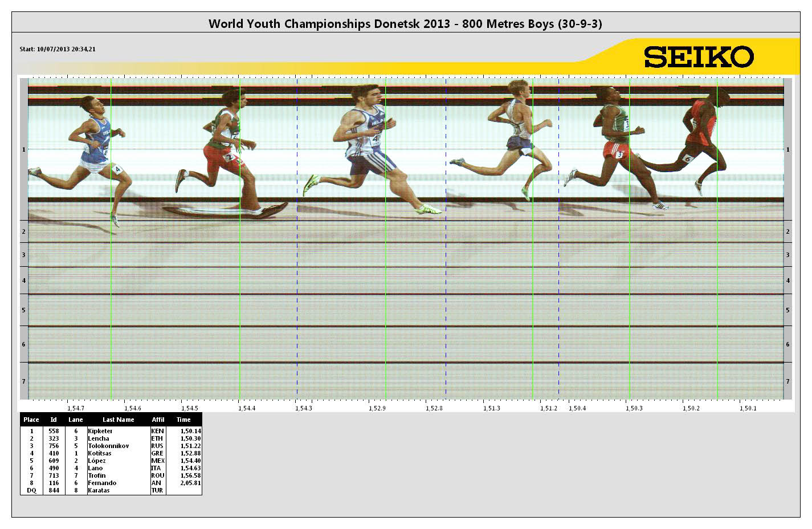Click the 1,50.1 time axis marker
812x529 pixels.
click(x=748, y=408)
